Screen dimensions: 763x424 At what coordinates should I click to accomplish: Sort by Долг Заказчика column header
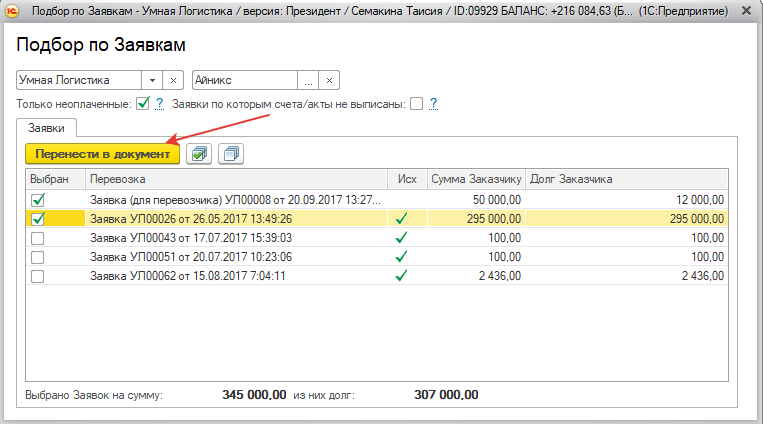click(627, 179)
